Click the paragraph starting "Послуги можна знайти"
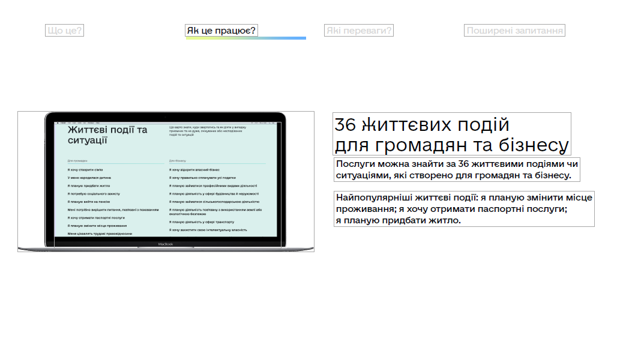This screenshot has height=362, width=644. click(x=457, y=169)
